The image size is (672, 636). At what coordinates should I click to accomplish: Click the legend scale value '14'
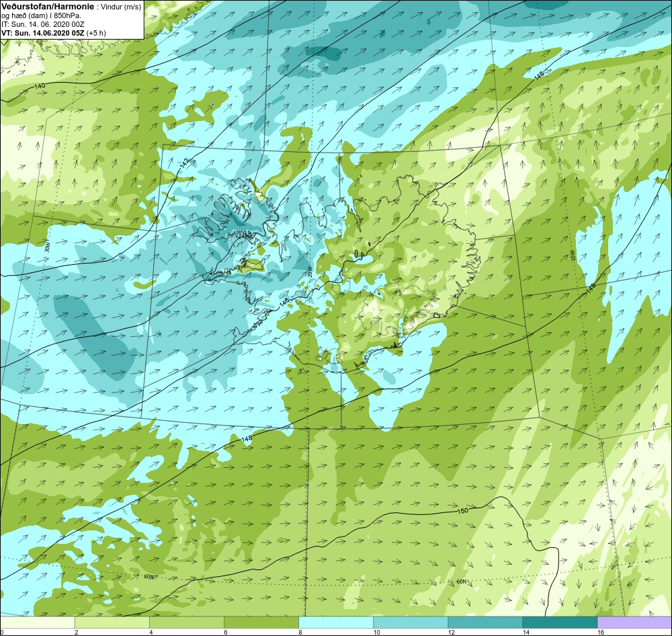tap(526, 632)
